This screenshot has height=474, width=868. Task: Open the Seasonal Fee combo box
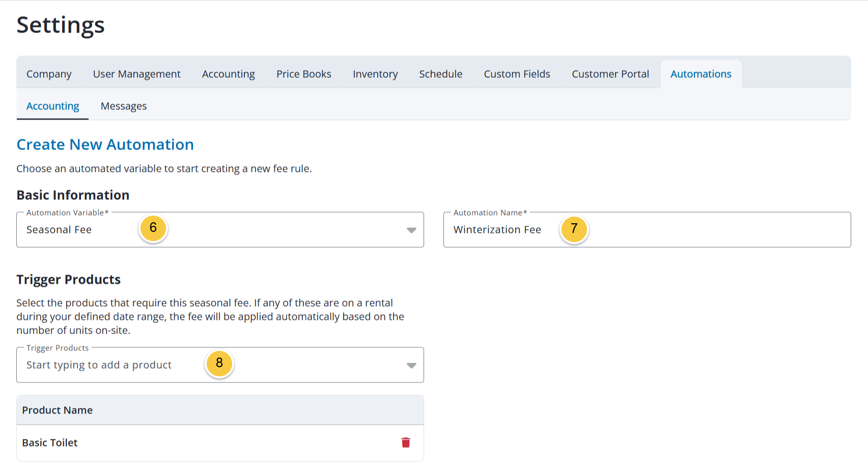point(220,230)
